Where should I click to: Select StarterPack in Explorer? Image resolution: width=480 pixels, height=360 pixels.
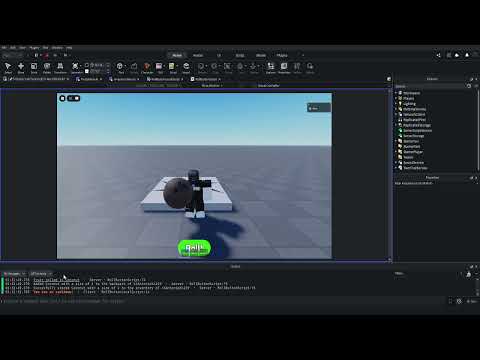tap(411, 146)
